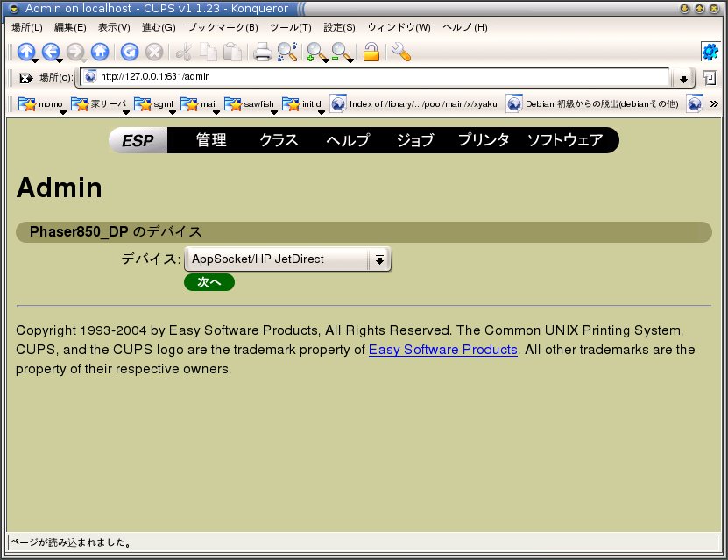Click the clear location bar icon

click(x=25, y=78)
